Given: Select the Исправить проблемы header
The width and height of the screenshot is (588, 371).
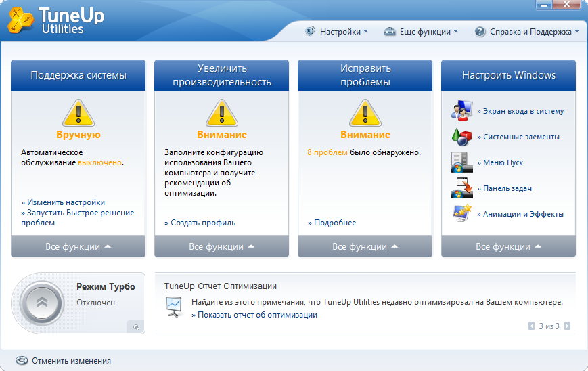Looking at the screenshot, I should click(x=365, y=75).
